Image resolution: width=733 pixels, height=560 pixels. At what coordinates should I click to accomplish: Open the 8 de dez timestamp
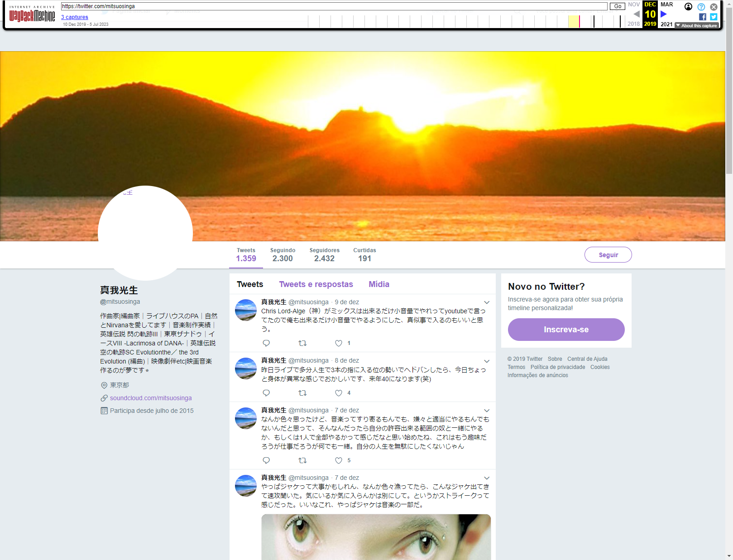347,360
